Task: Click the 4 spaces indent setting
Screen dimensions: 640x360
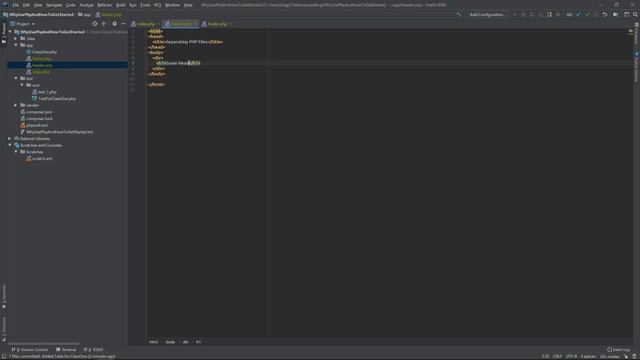Action: 588,356
